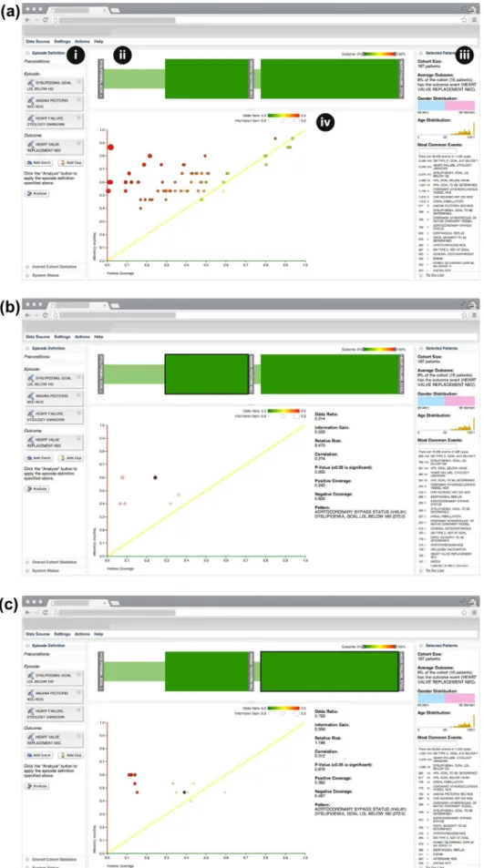Click browser forward arrow in panel (c)
The height and width of the screenshot is (868, 484).
pos(36,612)
